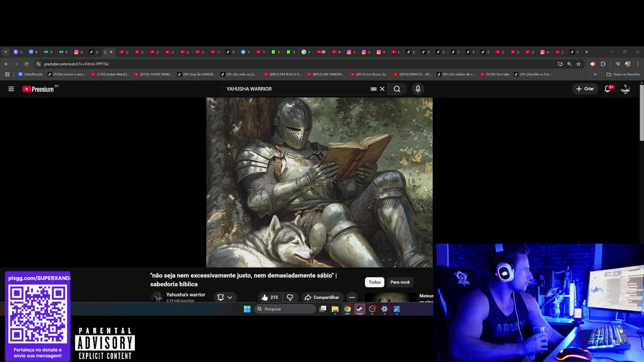Open the Yahusha's warrior channel avatar

pos(157,297)
